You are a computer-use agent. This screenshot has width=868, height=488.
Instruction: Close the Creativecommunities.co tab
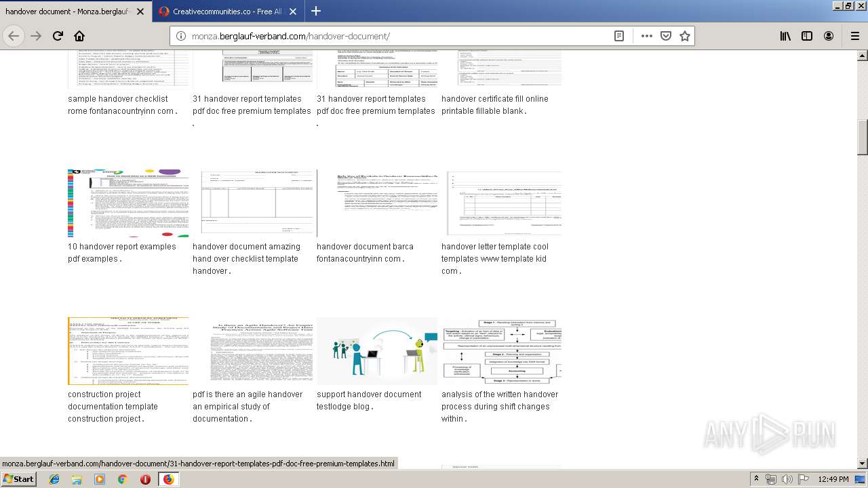pos(293,12)
